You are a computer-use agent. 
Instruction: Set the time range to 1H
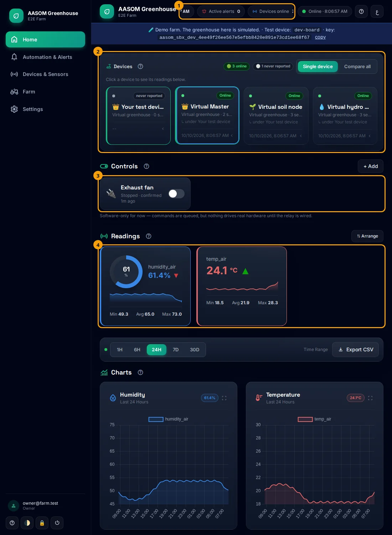(x=120, y=350)
